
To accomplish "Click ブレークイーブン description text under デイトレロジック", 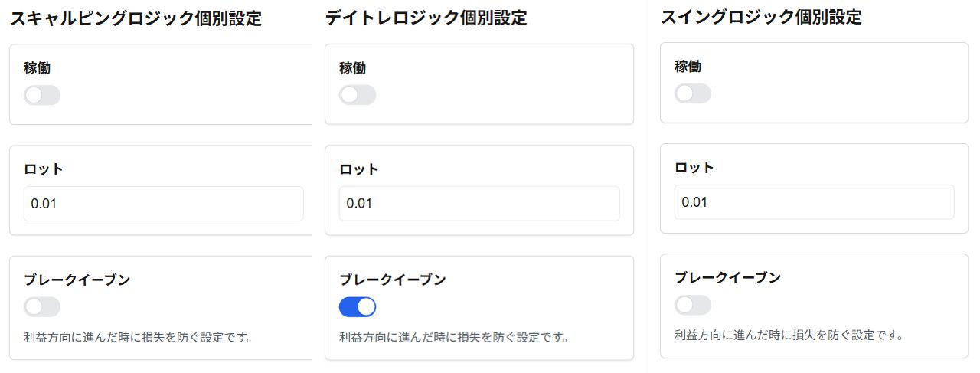I will click(x=454, y=337).
